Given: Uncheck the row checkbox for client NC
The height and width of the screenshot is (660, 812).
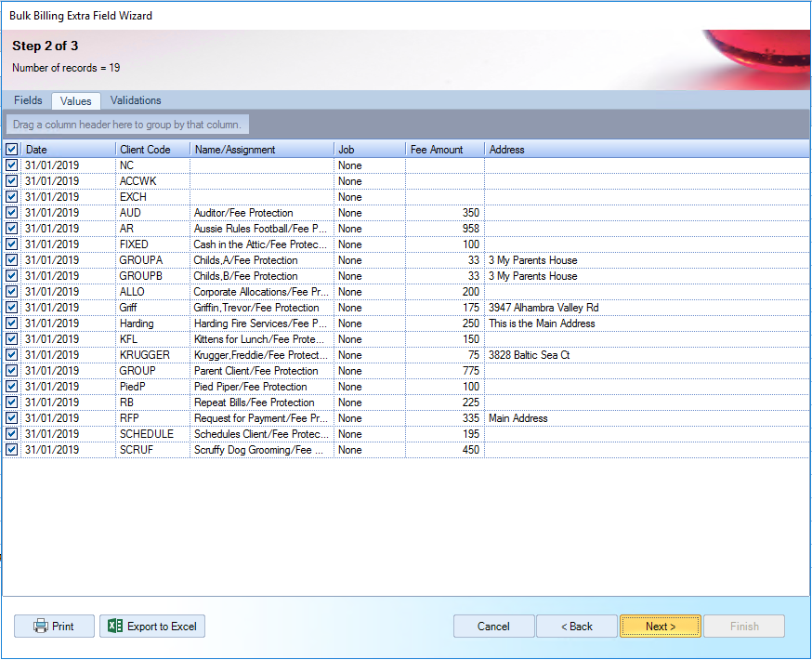Looking at the screenshot, I should (11, 165).
